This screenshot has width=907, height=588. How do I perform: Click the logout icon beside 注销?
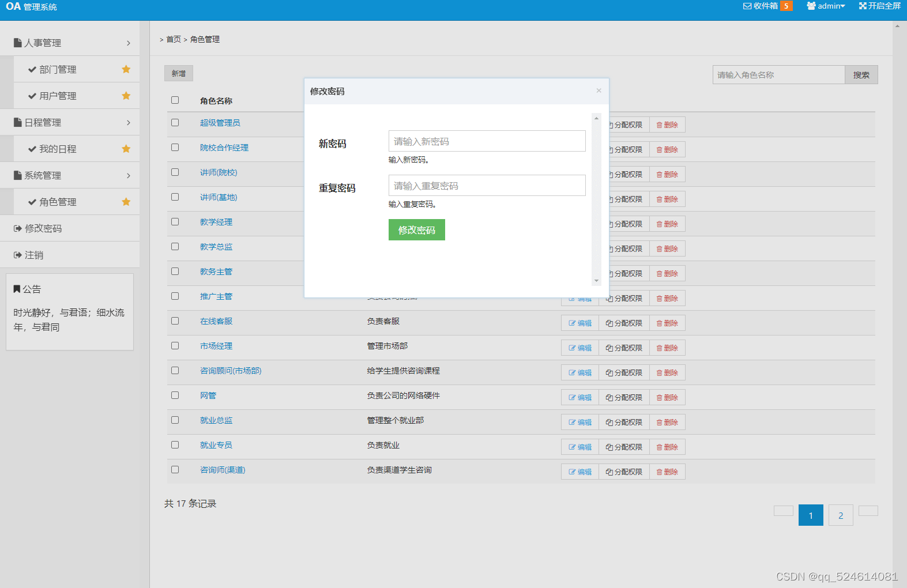pos(18,255)
